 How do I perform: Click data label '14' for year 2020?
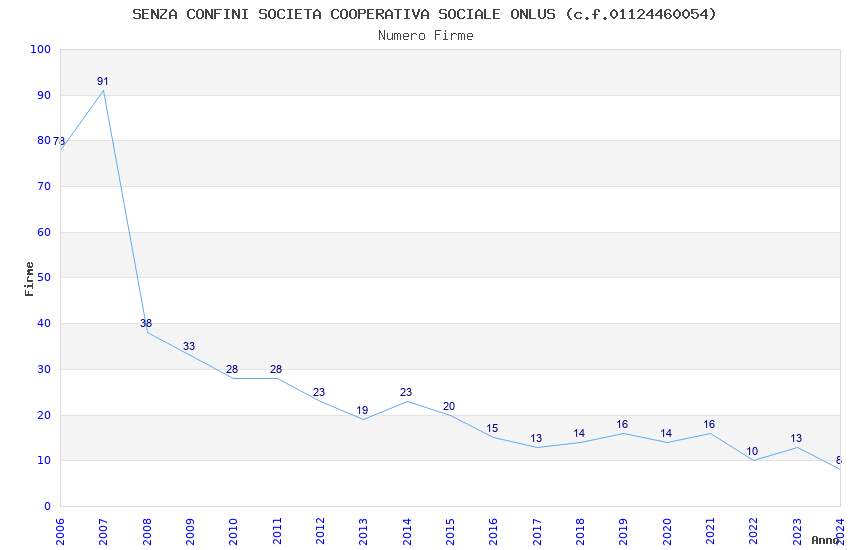(x=666, y=433)
